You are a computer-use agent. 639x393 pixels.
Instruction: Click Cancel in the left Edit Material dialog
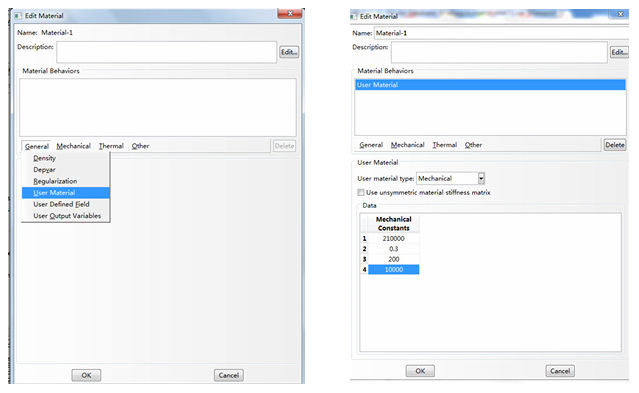pyautogui.click(x=229, y=375)
